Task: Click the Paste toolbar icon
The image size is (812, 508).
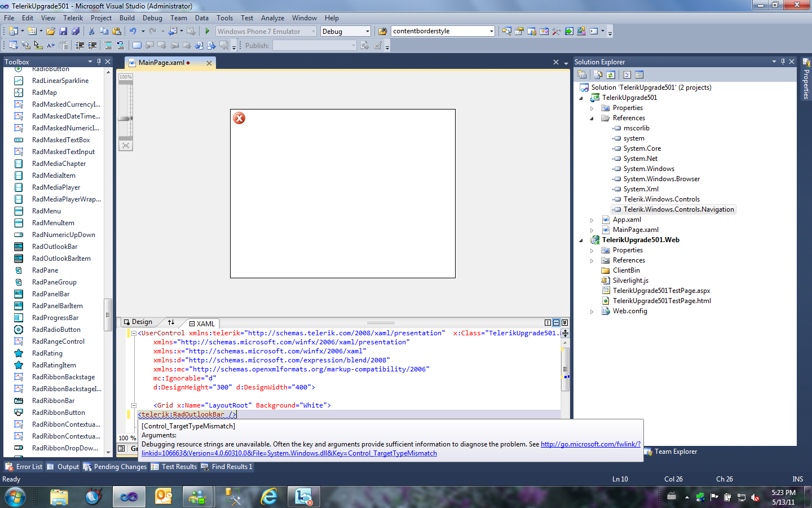Action: pyautogui.click(x=117, y=31)
